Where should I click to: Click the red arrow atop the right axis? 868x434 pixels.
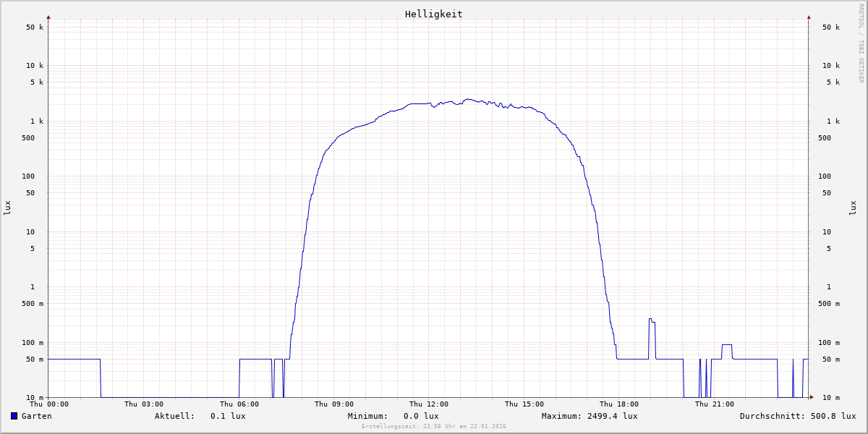click(x=809, y=17)
